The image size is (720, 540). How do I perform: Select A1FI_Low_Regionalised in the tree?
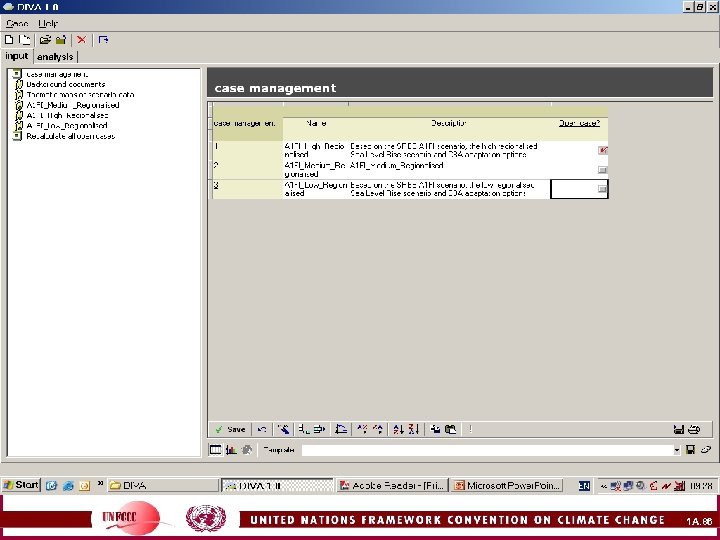tap(67, 126)
